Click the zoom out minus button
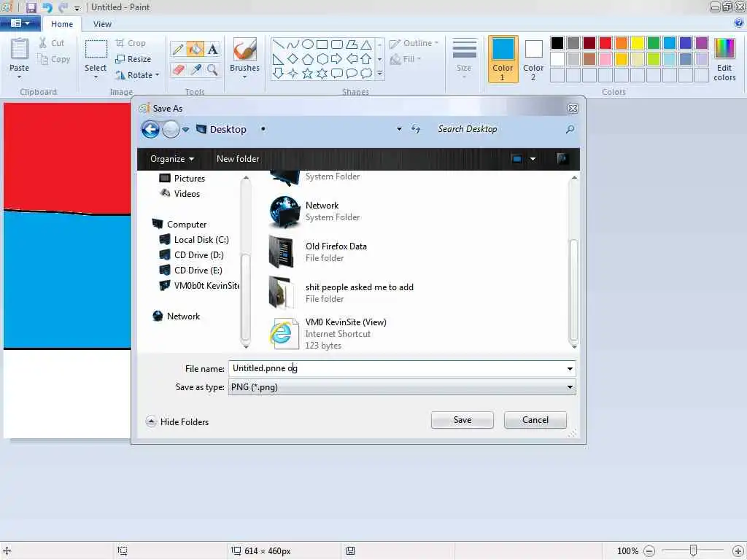Viewport: 747px width, 560px height. pos(649,551)
